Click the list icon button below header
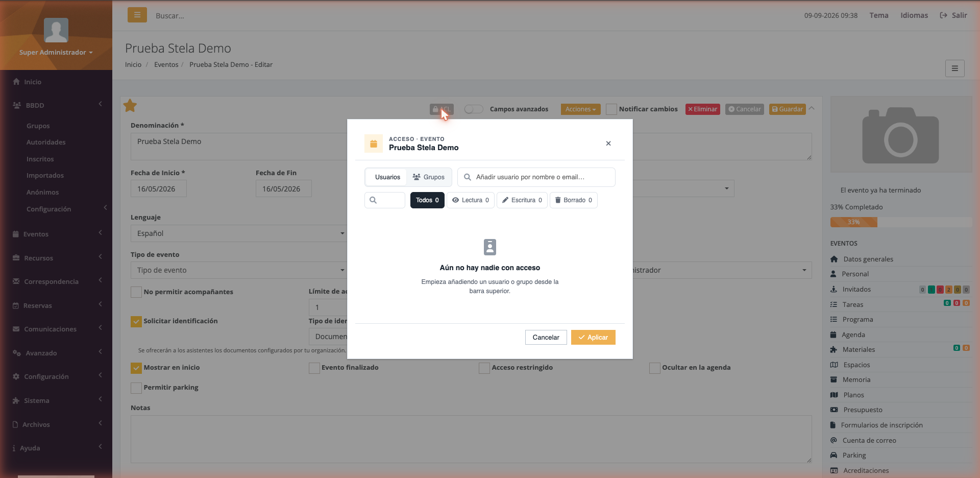This screenshot has height=478, width=980. [x=954, y=68]
